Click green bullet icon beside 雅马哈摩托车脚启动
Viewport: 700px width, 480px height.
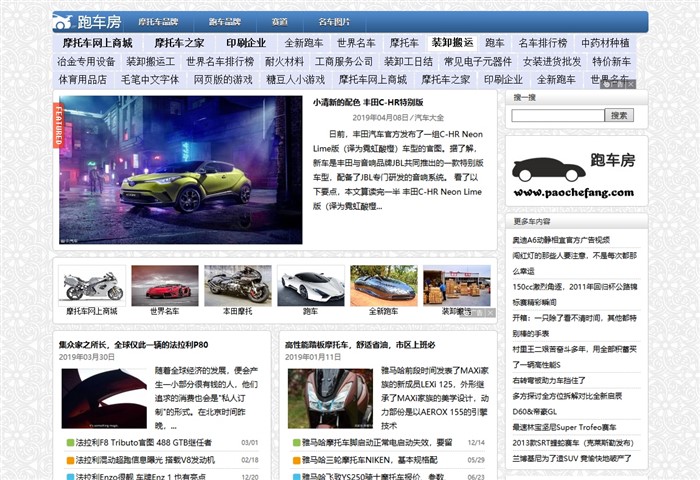coord(296,442)
